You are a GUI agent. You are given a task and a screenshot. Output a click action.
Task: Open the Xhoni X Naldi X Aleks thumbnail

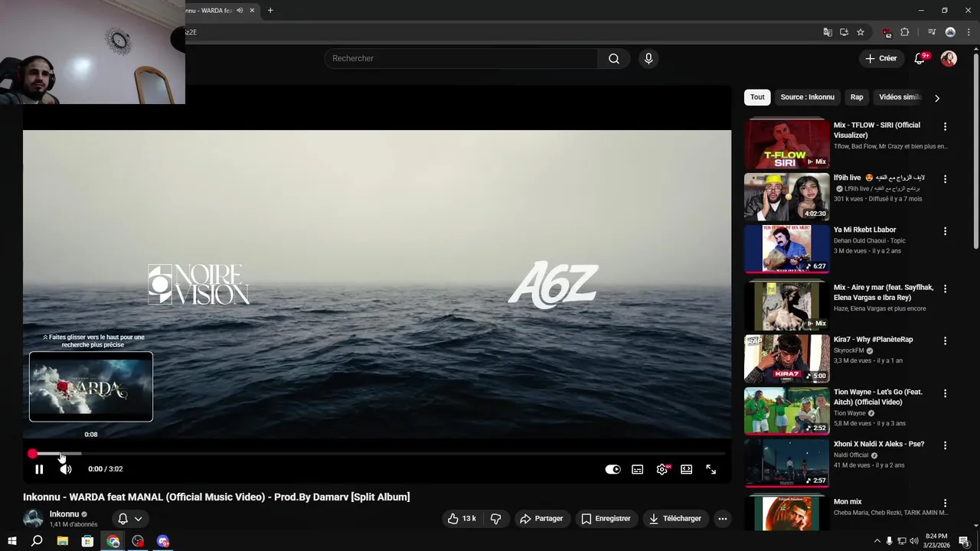click(x=787, y=462)
